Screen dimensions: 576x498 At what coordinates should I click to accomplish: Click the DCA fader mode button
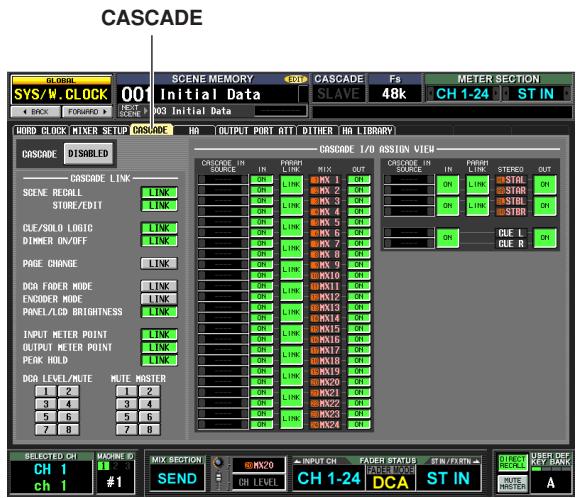click(x=390, y=482)
